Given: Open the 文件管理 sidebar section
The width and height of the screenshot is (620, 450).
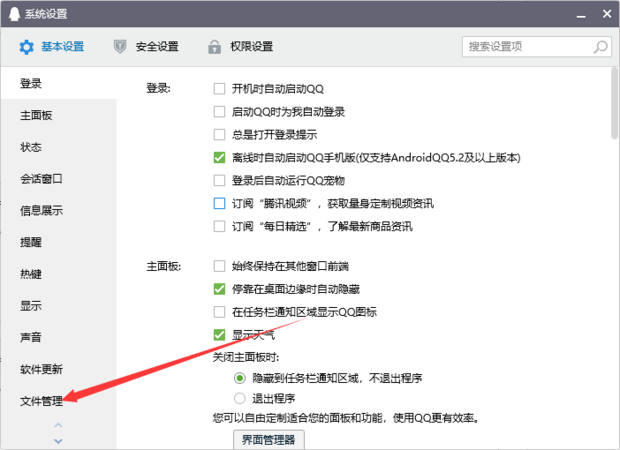Looking at the screenshot, I should click(x=59, y=401).
